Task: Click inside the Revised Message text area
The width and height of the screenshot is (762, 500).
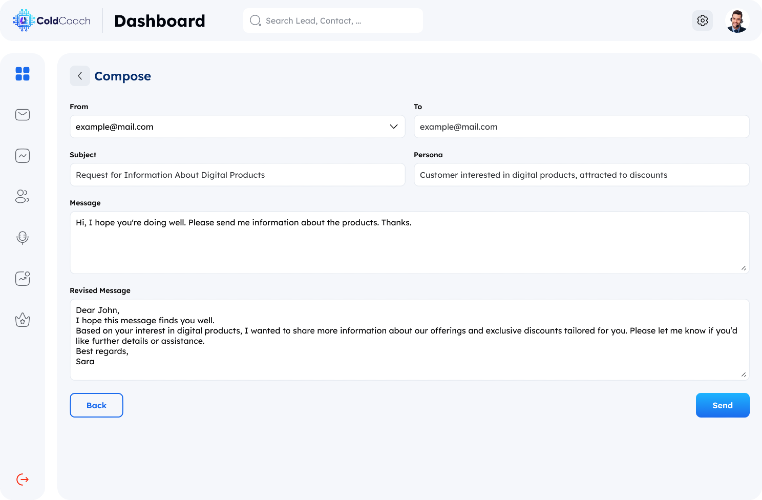Action: click(409, 340)
